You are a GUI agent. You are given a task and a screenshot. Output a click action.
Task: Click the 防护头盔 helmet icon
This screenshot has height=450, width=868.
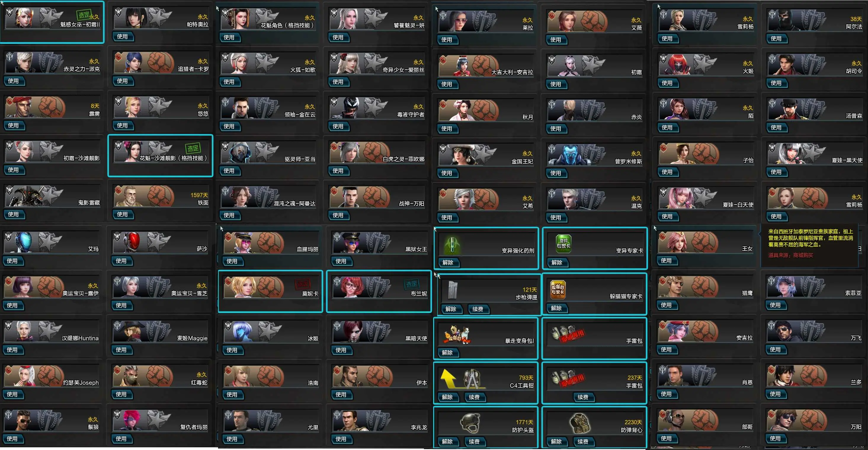(x=470, y=423)
